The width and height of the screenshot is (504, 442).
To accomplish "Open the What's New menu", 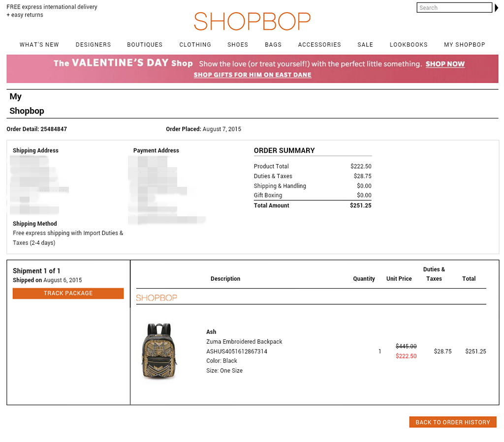I will click(x=39, y=45).
